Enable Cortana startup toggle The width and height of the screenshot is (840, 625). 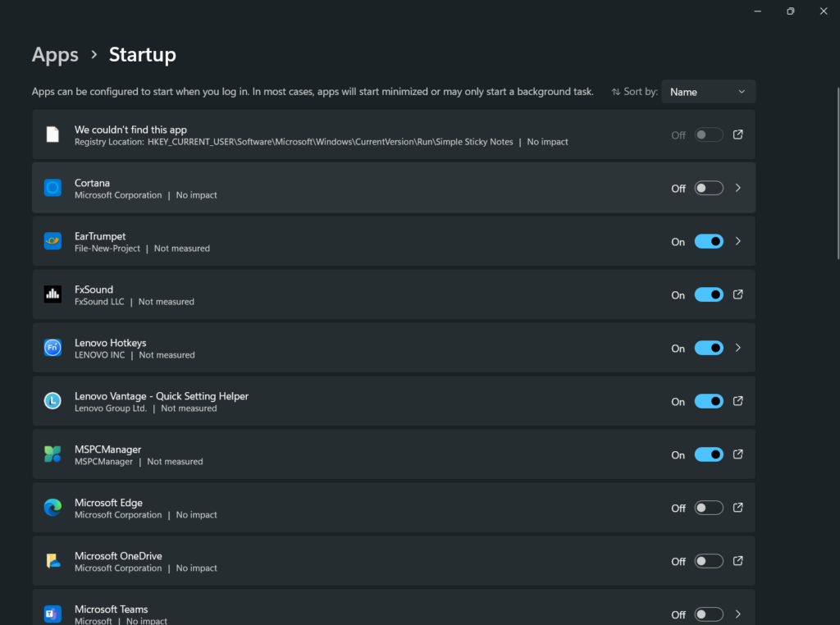tap(709, 188)
